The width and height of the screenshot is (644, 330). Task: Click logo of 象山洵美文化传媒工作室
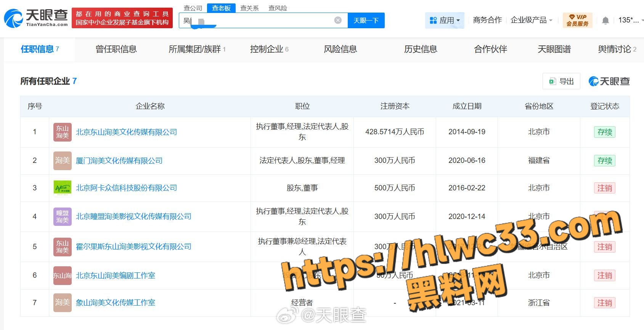63,303
